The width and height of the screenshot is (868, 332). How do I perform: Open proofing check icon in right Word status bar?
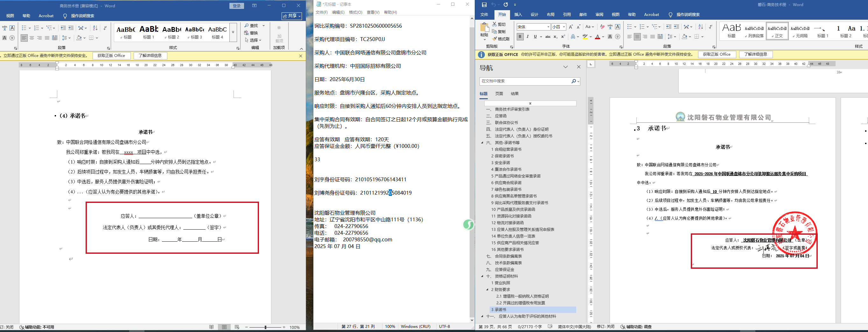(550, 327)
